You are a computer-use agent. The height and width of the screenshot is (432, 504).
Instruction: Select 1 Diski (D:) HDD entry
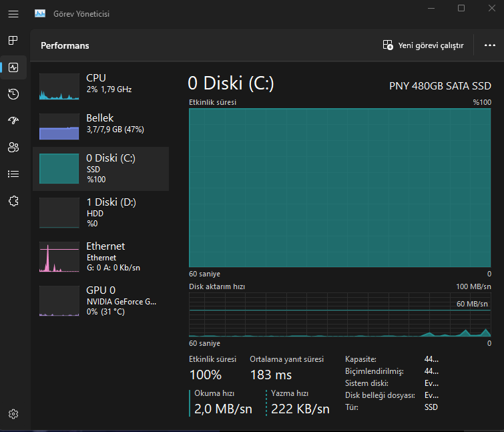point(101,212)
